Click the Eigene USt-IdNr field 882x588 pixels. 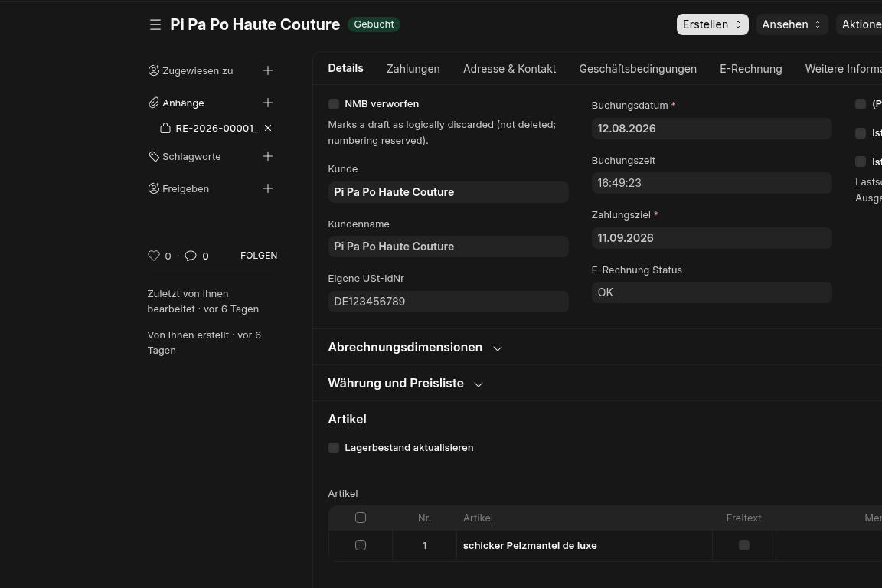coord(449,302)
